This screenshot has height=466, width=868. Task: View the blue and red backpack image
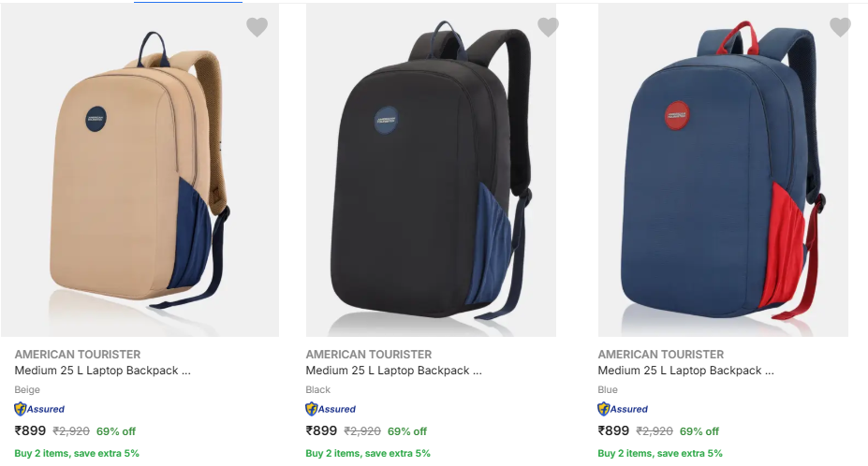click(723, 170)
